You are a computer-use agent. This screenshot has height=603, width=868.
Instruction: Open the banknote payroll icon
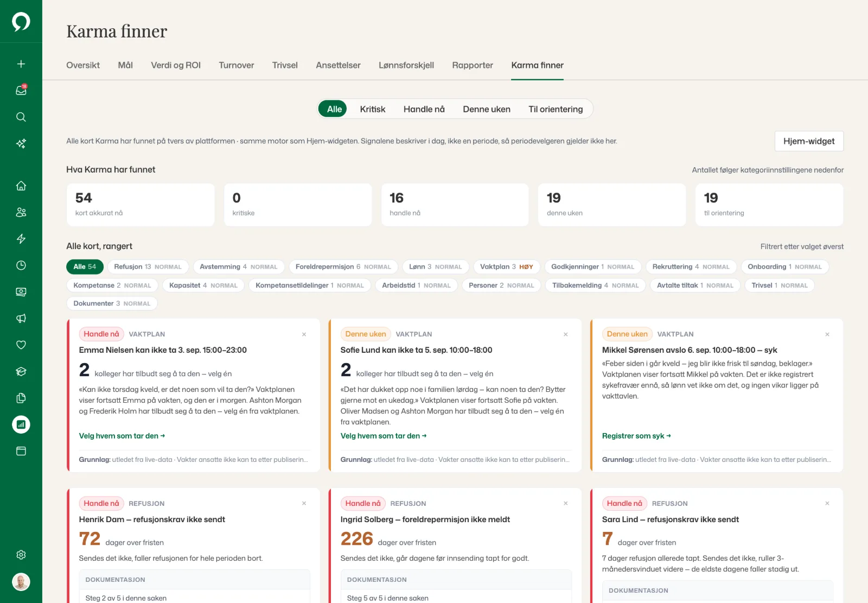point(21,292)
